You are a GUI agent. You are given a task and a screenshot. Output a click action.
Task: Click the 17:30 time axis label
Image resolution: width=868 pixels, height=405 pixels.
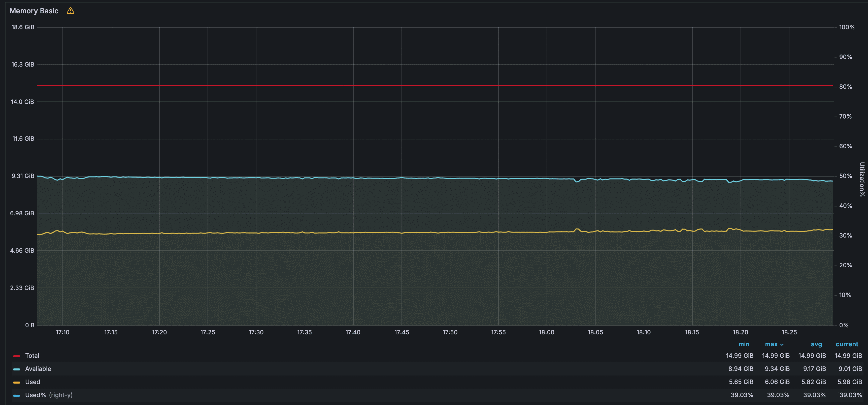[x=256, y=332]
